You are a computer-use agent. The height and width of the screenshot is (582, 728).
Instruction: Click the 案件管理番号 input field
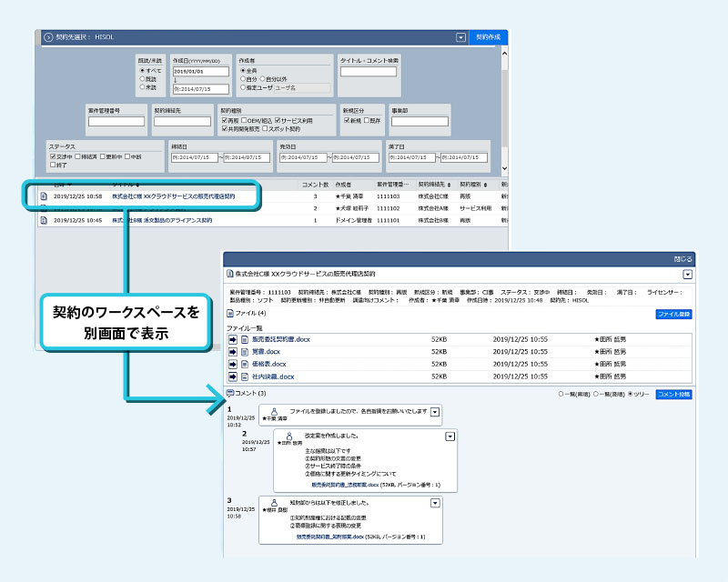click(x=116, y=121)
